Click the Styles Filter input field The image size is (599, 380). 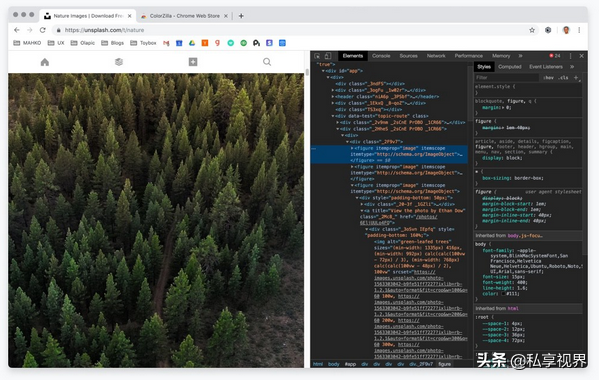coord(507,78)
